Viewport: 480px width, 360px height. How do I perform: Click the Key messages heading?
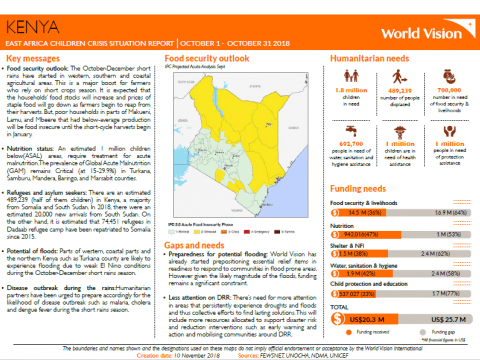tap(33, 59)
